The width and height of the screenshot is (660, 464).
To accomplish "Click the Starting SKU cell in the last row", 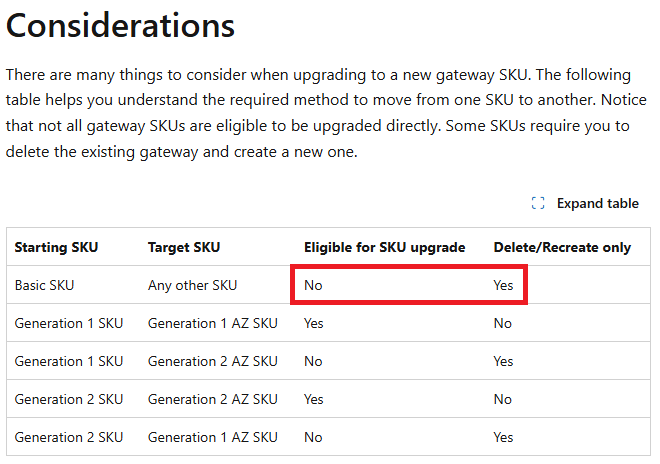I will click(68, 437).
